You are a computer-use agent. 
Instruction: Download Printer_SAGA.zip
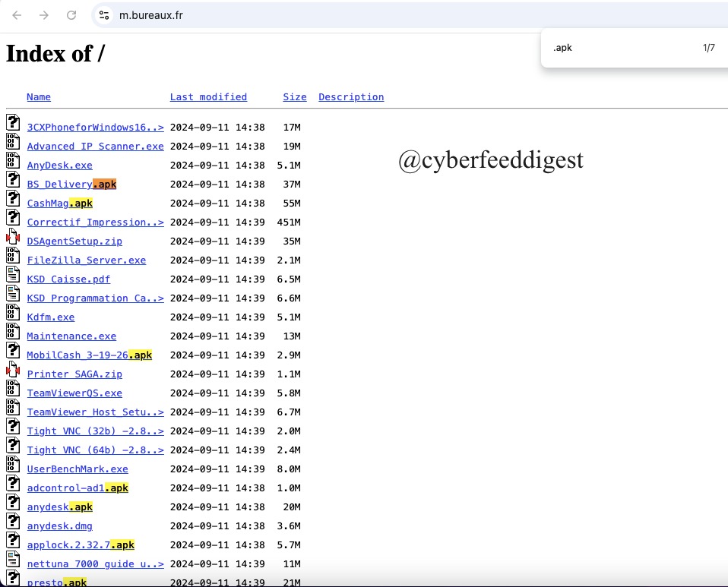coord(74,374)
